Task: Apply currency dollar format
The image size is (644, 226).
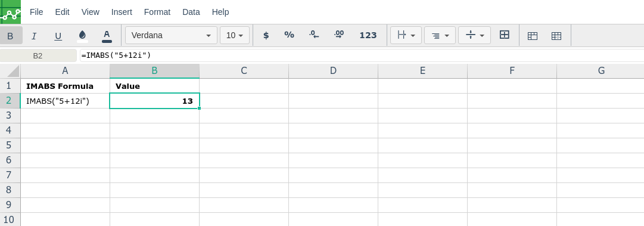Action: [x=266, y=35]
